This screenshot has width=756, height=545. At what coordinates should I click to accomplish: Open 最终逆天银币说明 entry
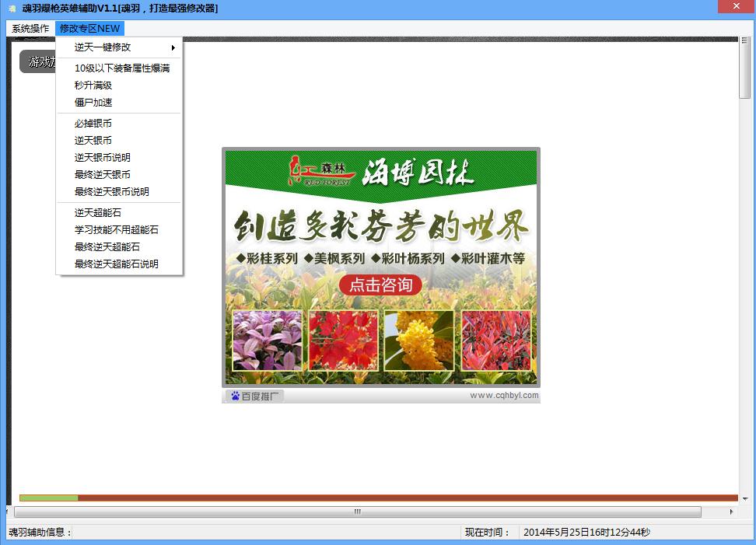119,192
